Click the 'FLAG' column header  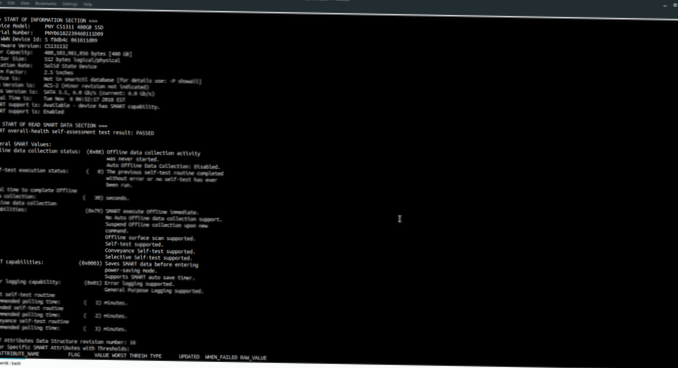point(74,355)
